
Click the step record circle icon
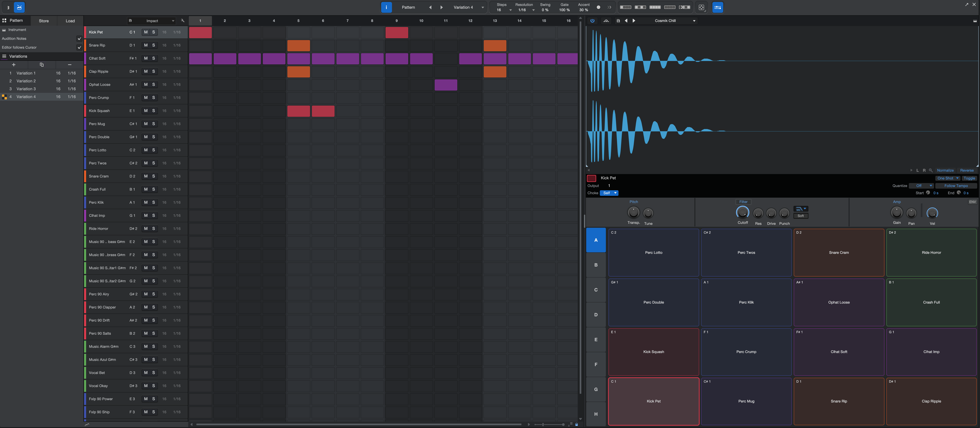[x=598, y=7]
